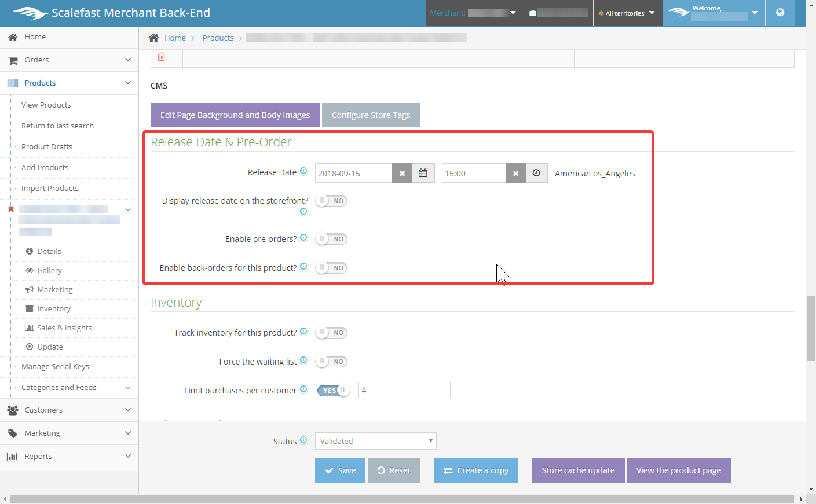
Task: Turn on Track inventory for this product
Action: [331, 333]
